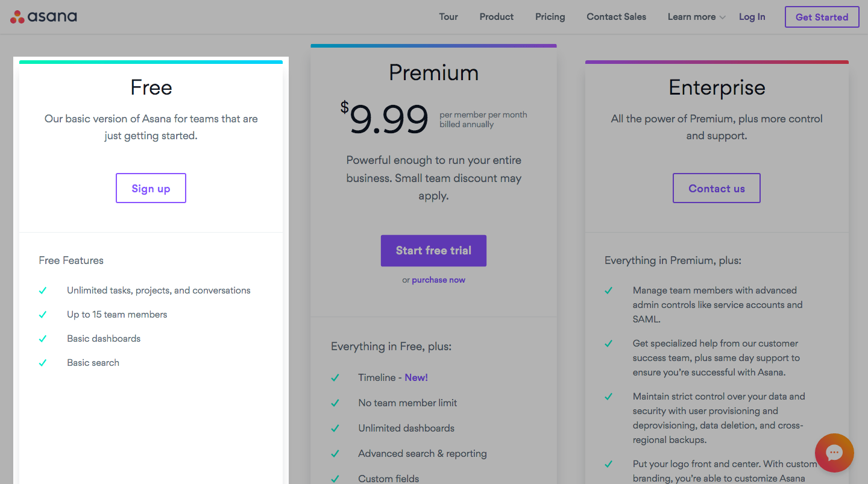Click the checkmark beside Basic search
The width and height of the screenshot is (868, 484).
click(x=43, y=362)
